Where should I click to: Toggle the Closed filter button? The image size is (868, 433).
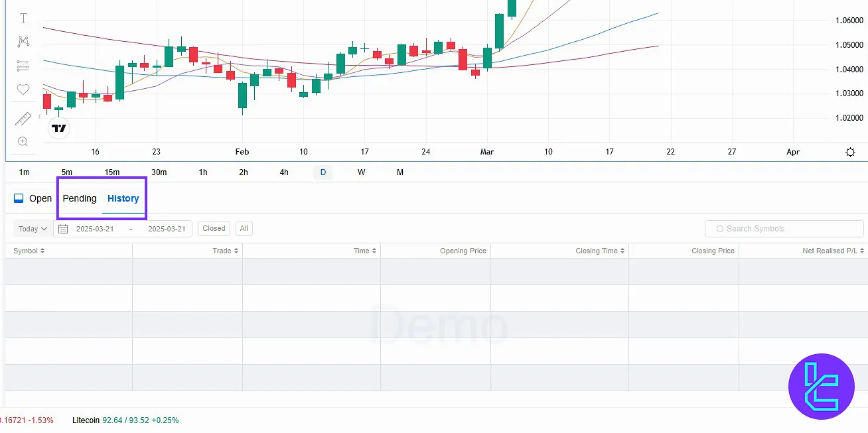coord(214,228)
